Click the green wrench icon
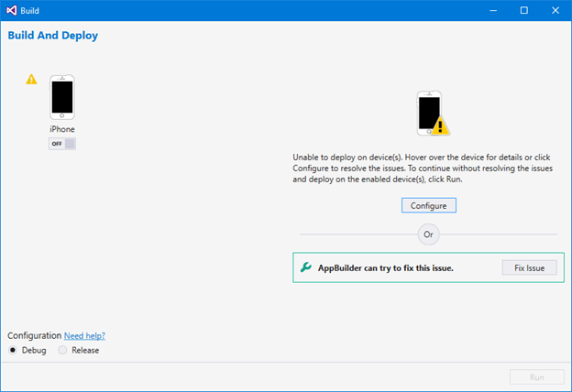 [305, 267]
